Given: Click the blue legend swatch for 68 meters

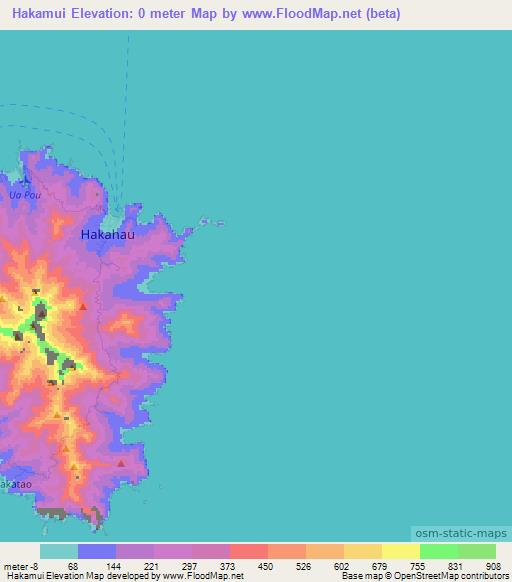Looking at the screenshot, I should coord(97,551).
